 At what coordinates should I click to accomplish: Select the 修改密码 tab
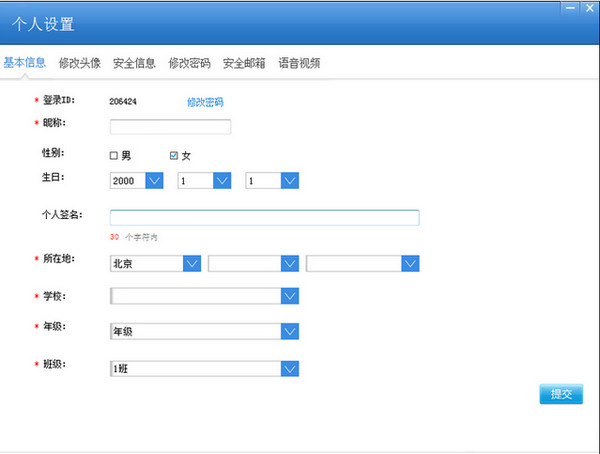click(x=189, y=62)
